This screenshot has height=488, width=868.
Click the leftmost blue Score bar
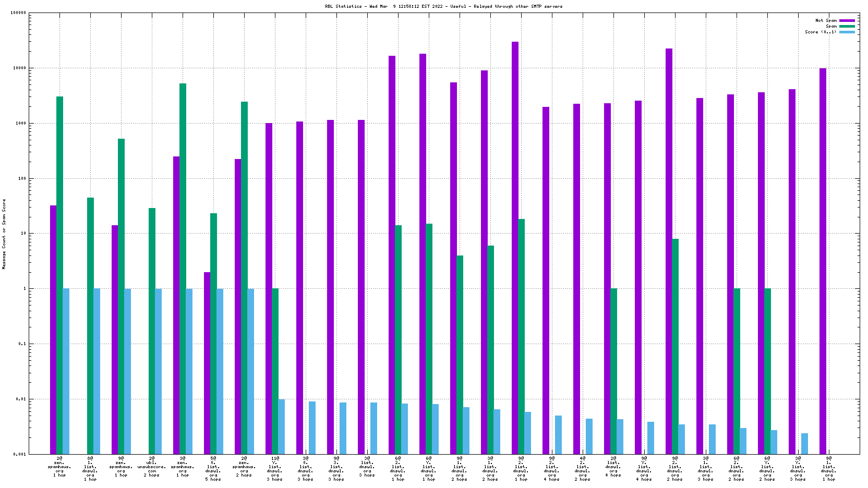pyautogui.click(x=66, y=371)
